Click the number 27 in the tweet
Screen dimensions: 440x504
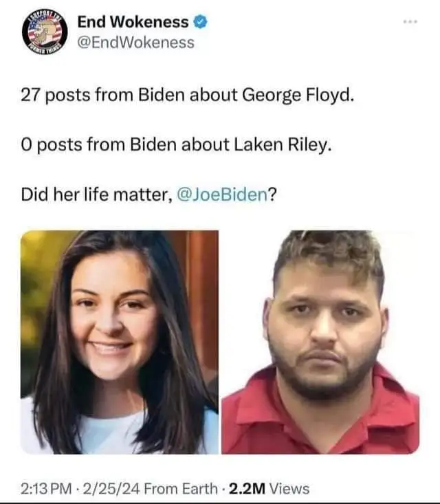tap(30, 95)
